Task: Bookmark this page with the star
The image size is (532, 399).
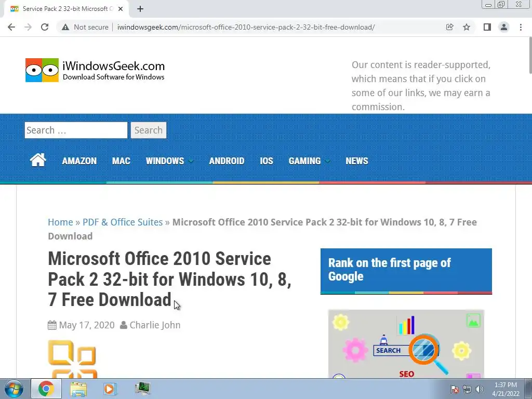Action: (467, 27)
